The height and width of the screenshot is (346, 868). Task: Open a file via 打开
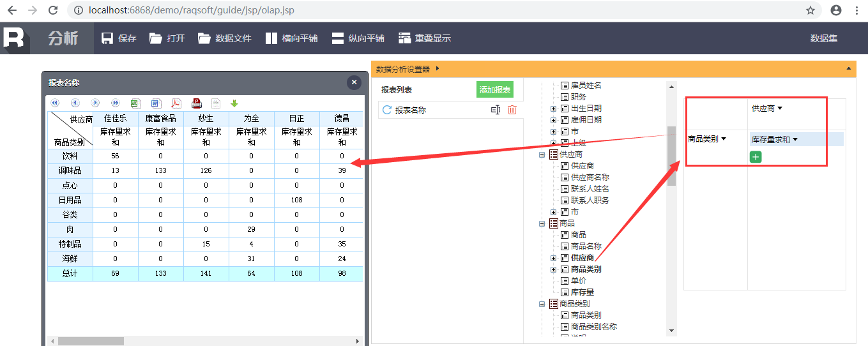click(167, 38)
